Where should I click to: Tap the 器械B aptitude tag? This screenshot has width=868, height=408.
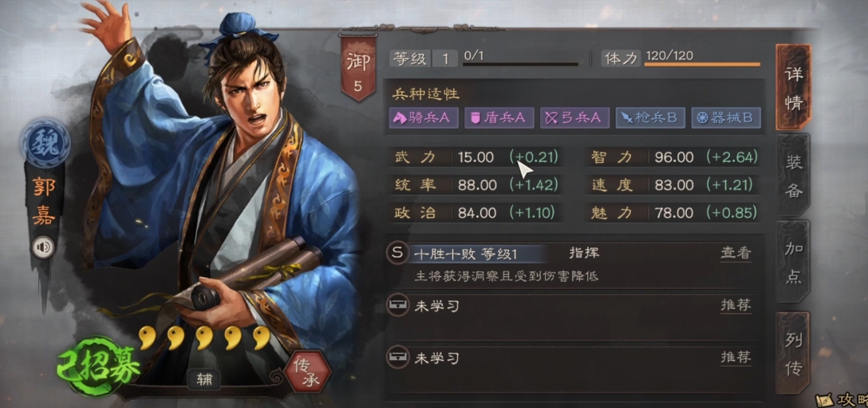[726, 117]
